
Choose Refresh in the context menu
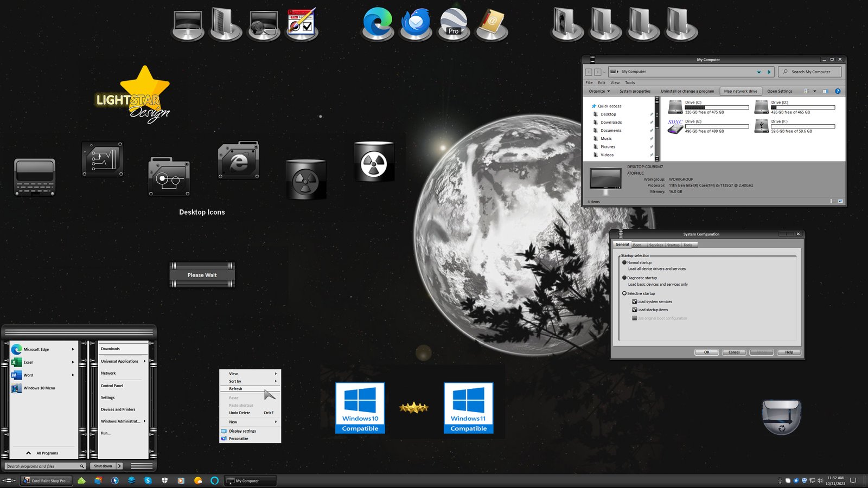(250, 389)
